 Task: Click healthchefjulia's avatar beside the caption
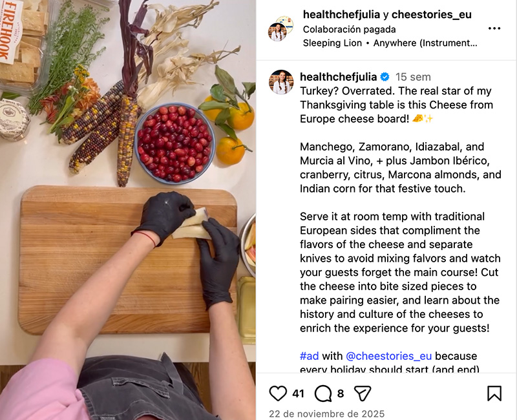(281, 82)
